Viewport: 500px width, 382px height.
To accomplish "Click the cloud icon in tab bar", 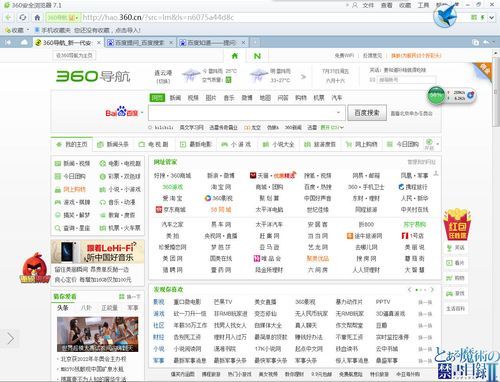I will (24, 42).
